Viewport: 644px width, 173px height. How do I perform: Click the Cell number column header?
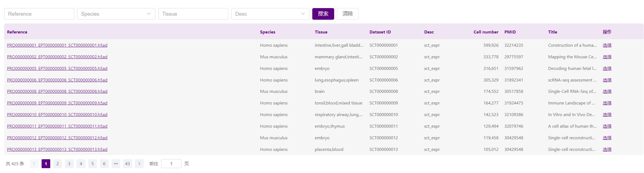(486, 32)
